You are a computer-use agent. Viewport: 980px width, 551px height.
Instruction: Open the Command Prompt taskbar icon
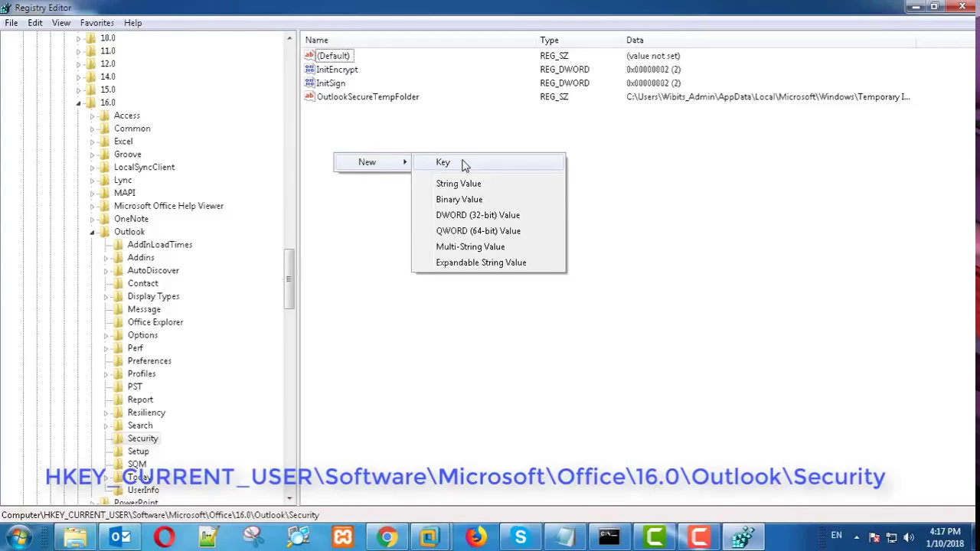tap(609, 536)
